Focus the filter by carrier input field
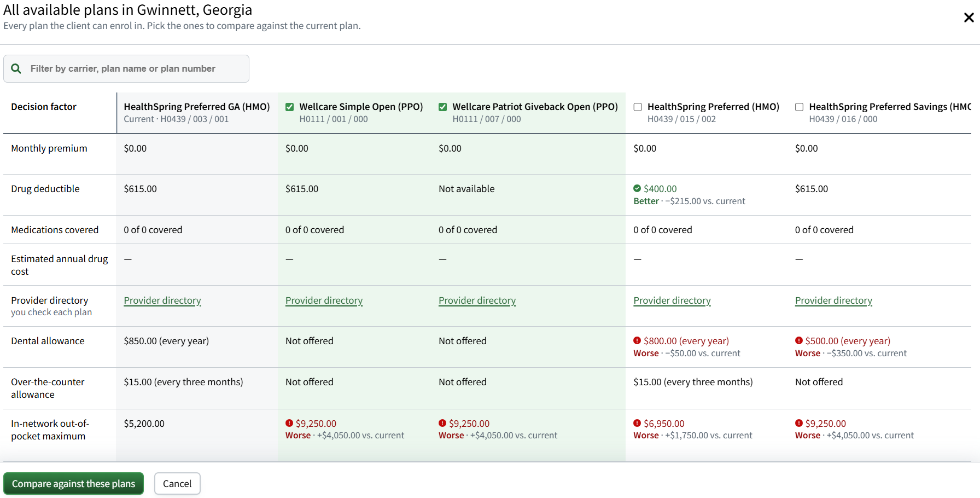The height and width of the screenshot is (498, 980). point(126,68)
